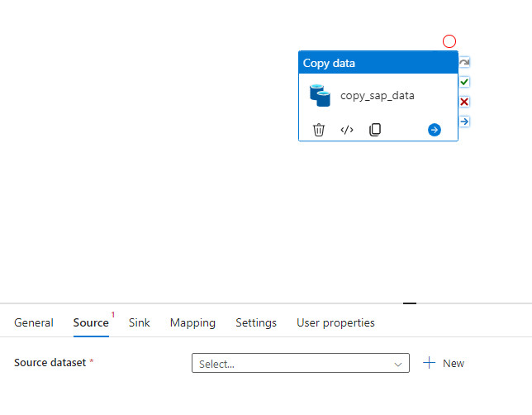Create a New source dataset
Image resolution: width=532 pixels, height=415 pixels.
coord(444,363)
